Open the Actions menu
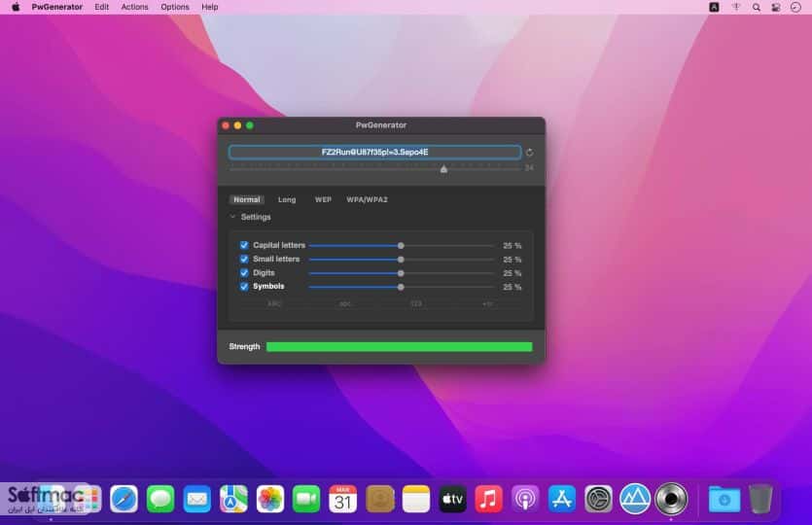Screen dimensions: 812x525 click(x=134, y=7)
